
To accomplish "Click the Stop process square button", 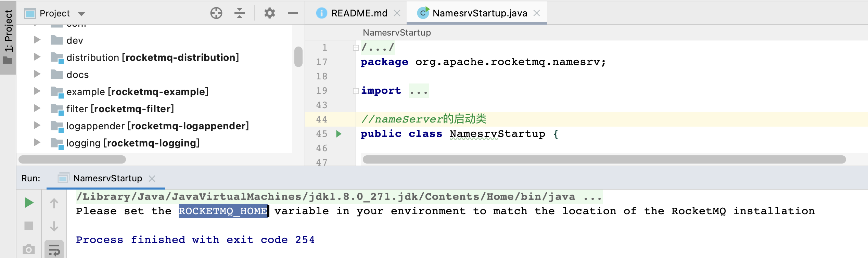I will [29, 226].
